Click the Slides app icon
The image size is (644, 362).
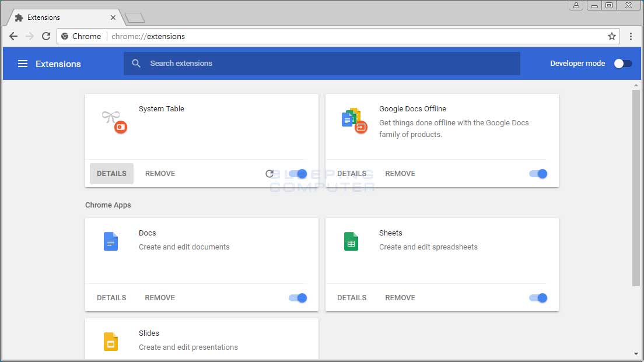(110, 342)
